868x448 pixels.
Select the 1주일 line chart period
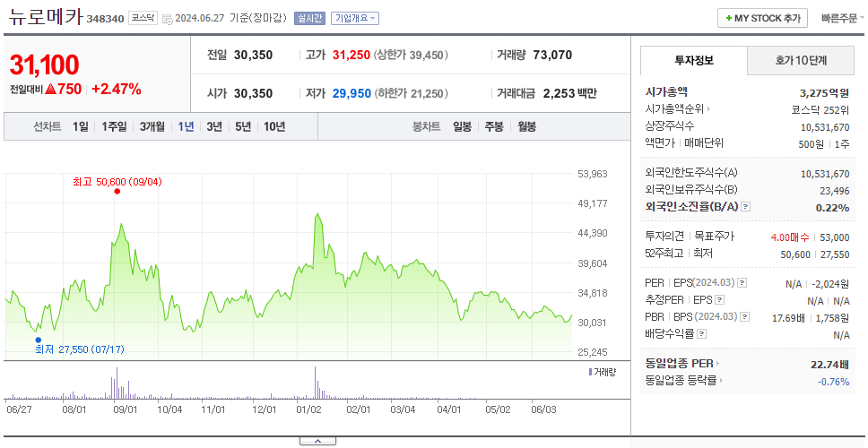tap(114, 126)
